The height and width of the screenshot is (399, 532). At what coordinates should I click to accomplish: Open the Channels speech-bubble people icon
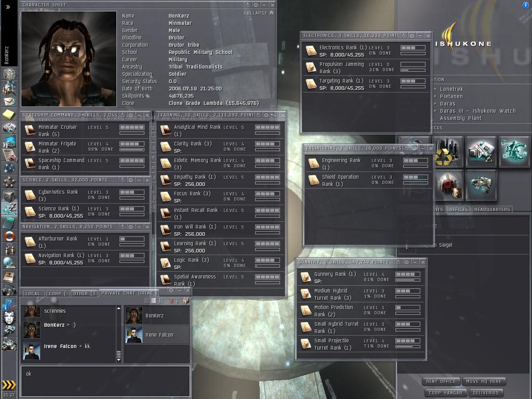point(9,249)
